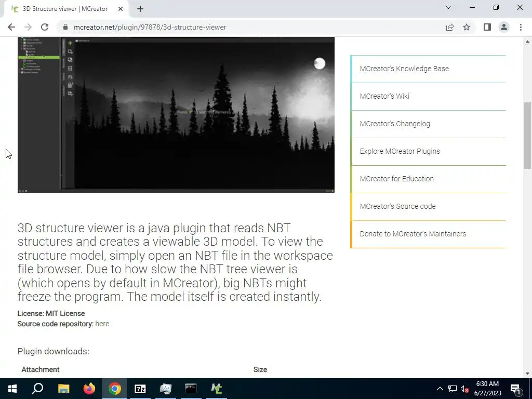Click the 'Size' column header

pyautogui.click(x=260, y=369)
